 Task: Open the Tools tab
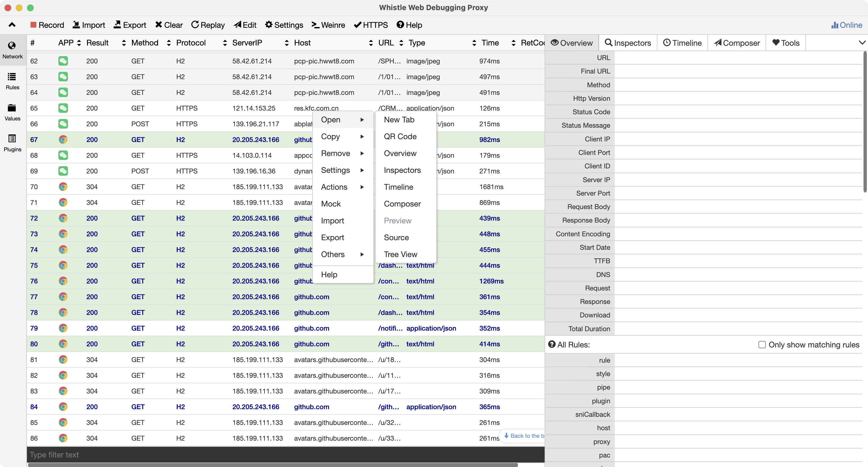point(786,43)
